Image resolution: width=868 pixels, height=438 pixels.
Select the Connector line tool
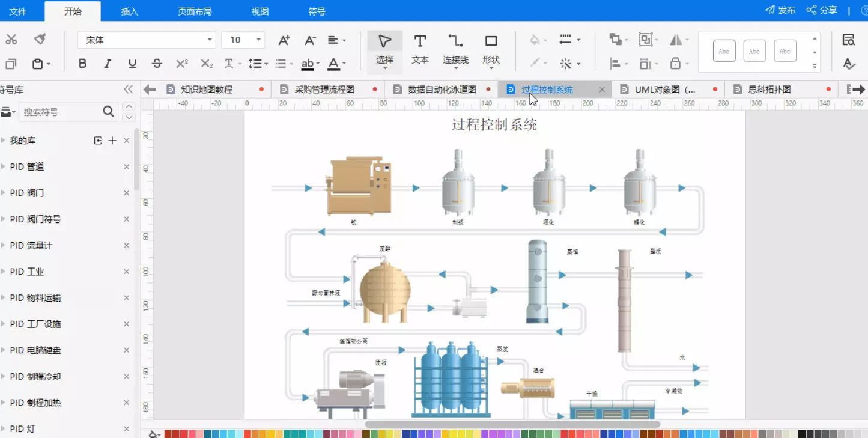(455, 49)
